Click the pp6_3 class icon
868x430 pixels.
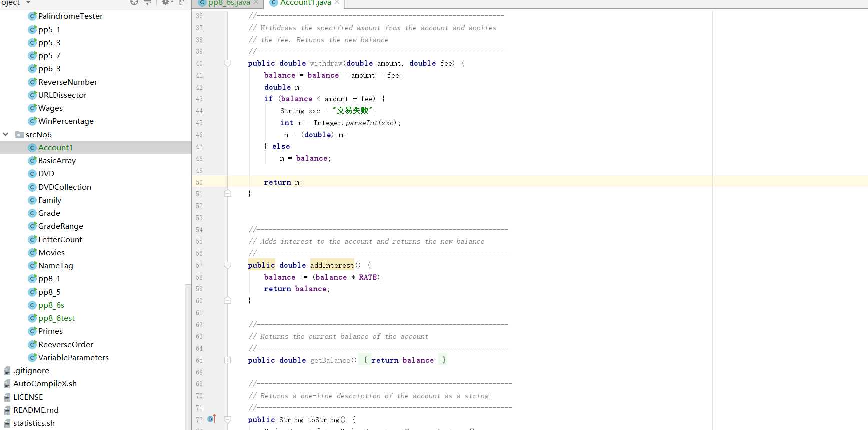(x=32, y=69)
